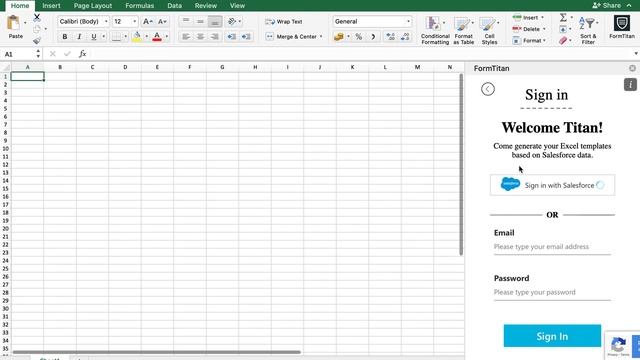Open Cell Styles
Image resolution: width=640 pixels, height=360 pixels.
click(x=489, y=30)
